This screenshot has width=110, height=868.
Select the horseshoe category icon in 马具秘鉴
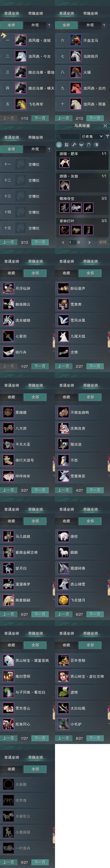[89, 145]
